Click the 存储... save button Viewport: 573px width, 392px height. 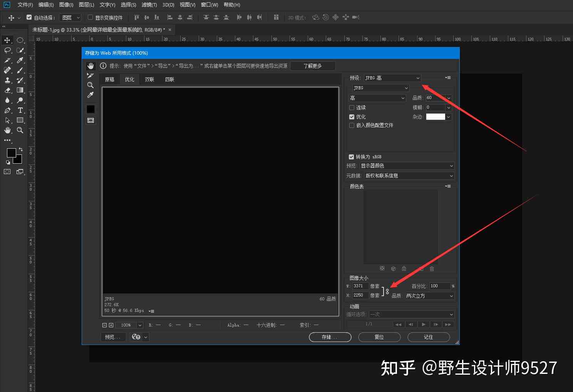coord(330,337)
